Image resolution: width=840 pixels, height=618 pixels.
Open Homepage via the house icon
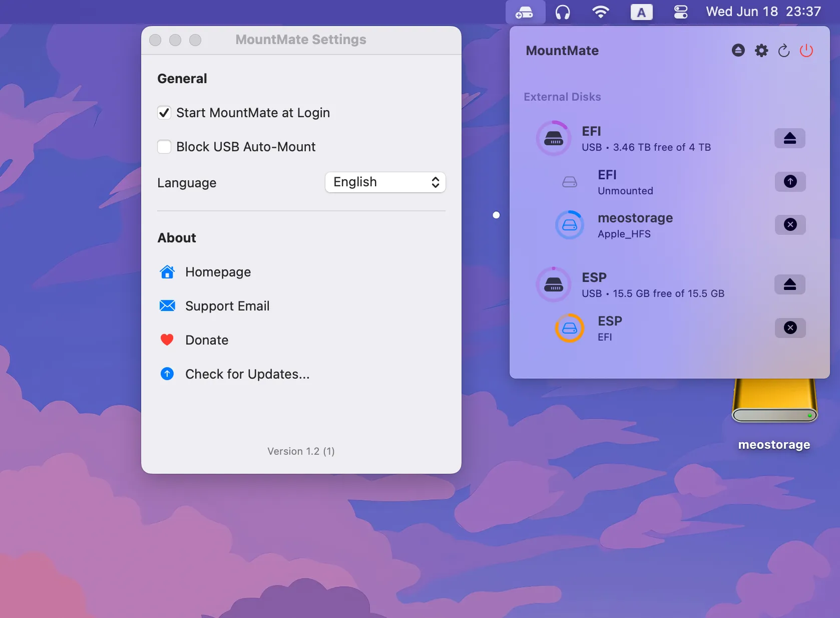218,272
